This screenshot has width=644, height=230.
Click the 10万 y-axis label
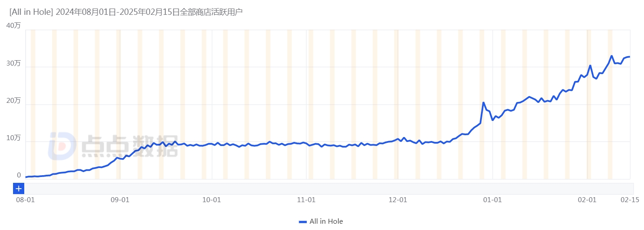[x=13, y=138]
